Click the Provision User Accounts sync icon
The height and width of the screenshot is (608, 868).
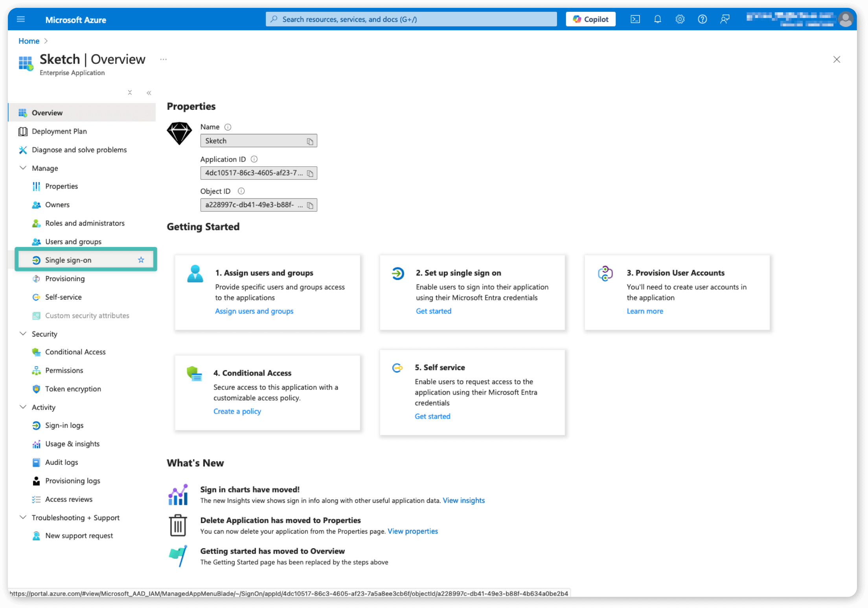(x=605, y=273)
